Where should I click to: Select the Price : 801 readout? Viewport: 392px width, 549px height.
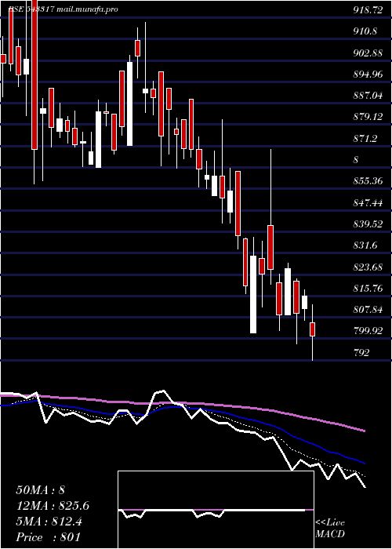[49, 536]
